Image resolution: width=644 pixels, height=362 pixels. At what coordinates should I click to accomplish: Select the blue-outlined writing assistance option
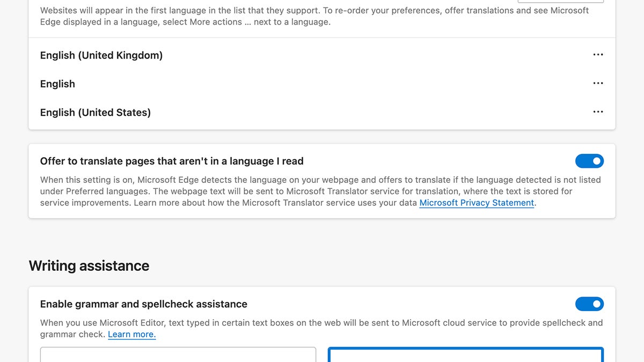(465, 356)
